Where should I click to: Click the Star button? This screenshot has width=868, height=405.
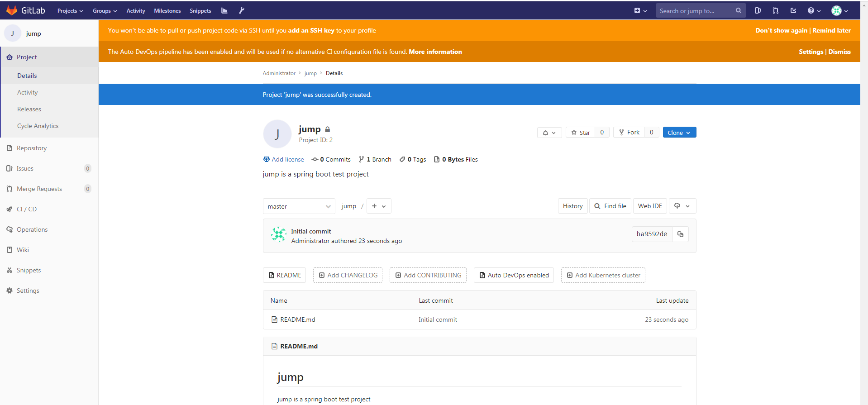click(581, 132)
